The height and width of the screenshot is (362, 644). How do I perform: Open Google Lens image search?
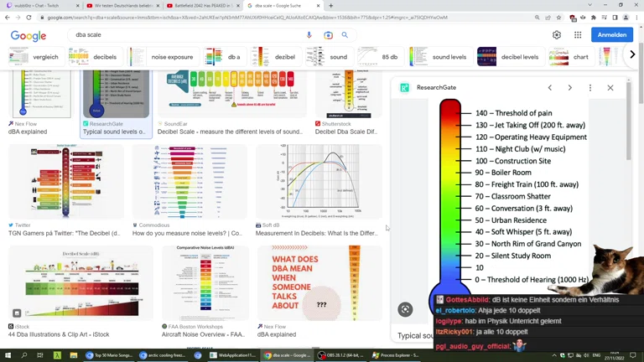coord(328,35)
